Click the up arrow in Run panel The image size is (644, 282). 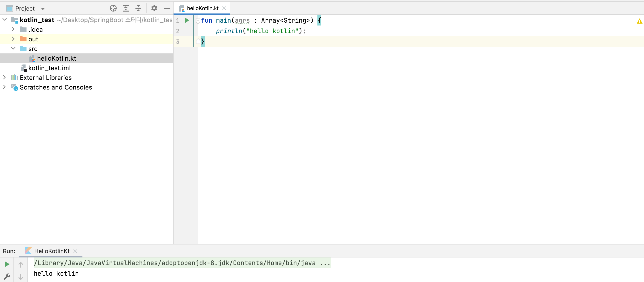21,264
